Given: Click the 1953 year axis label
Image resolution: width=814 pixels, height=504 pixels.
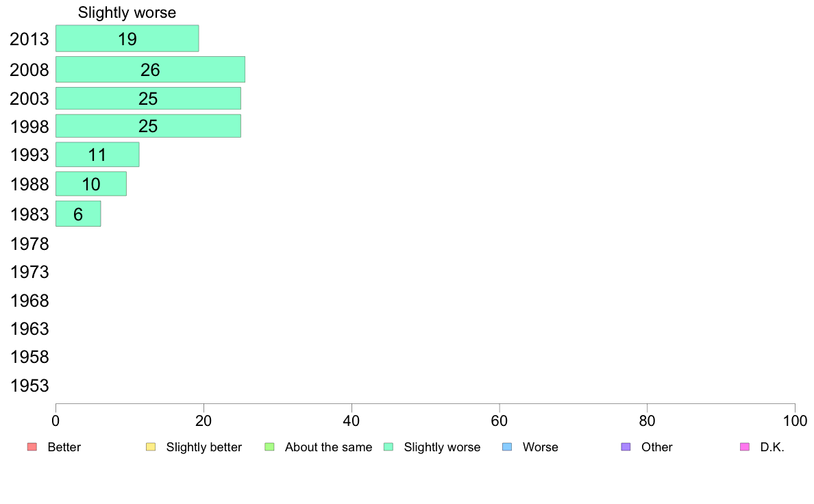Looking at the screenshot, I should [30, 386].
